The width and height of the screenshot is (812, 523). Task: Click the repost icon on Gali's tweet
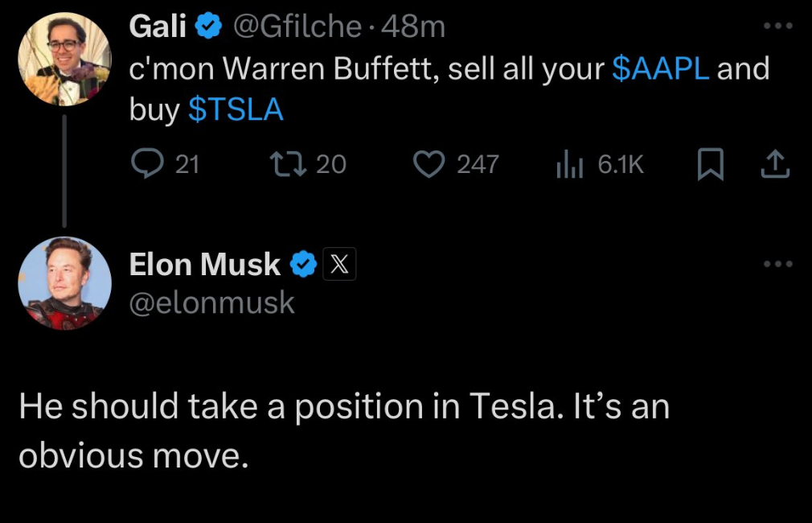(x=289, y=164)
